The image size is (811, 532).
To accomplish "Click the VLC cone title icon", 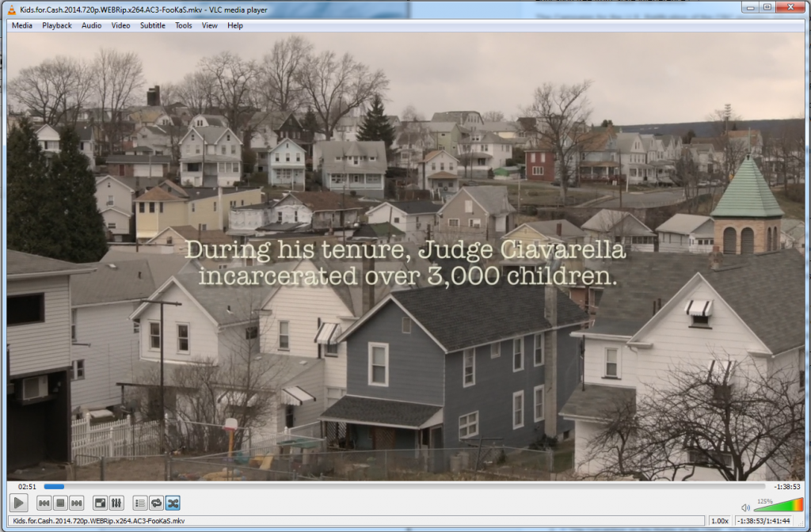I will click(12, 9).
